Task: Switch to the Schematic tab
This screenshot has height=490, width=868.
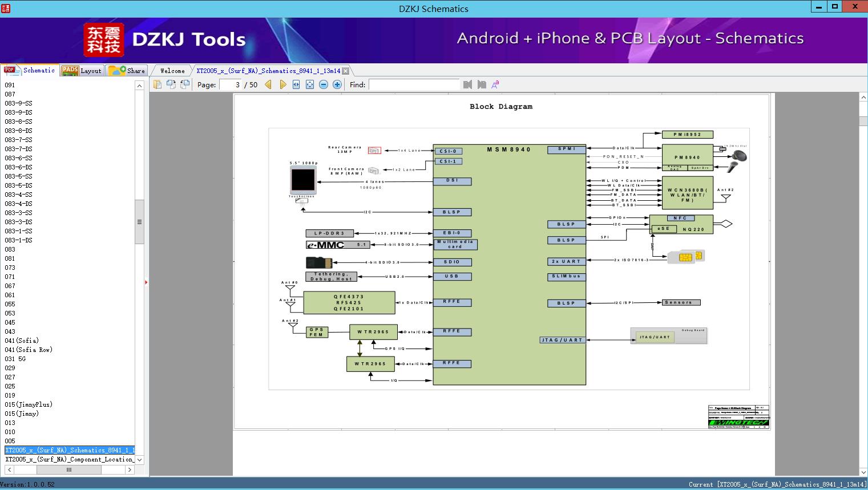Action: tap(30, 70)
